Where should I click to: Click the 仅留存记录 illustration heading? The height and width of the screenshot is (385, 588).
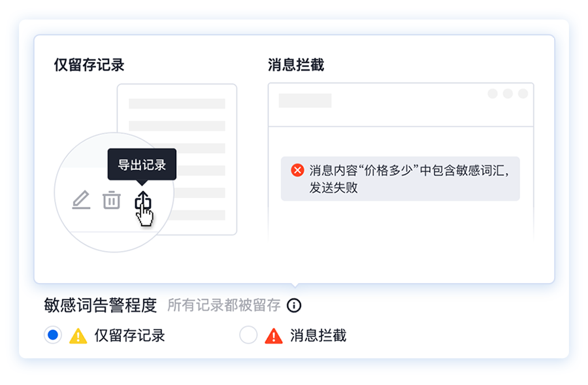click(x=90, y=65)
